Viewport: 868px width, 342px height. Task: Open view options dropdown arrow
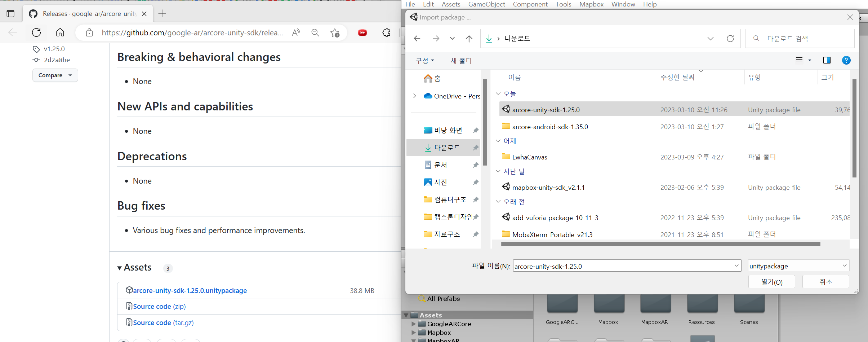point(810,60)
